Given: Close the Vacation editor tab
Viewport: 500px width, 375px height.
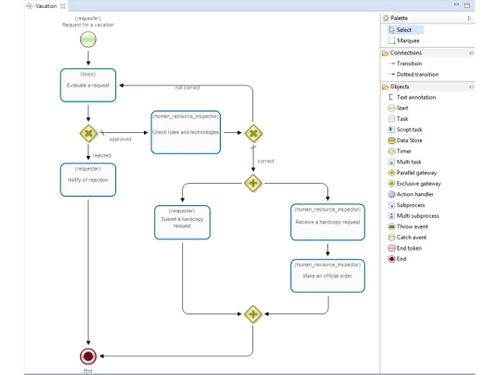Looking at the screenshot, I should [63, 6].
